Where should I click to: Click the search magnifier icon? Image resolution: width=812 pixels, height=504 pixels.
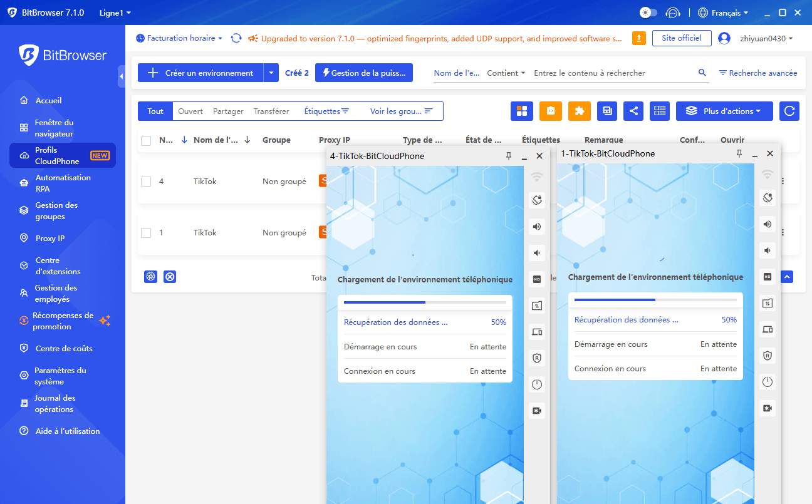tap(702, 73)
